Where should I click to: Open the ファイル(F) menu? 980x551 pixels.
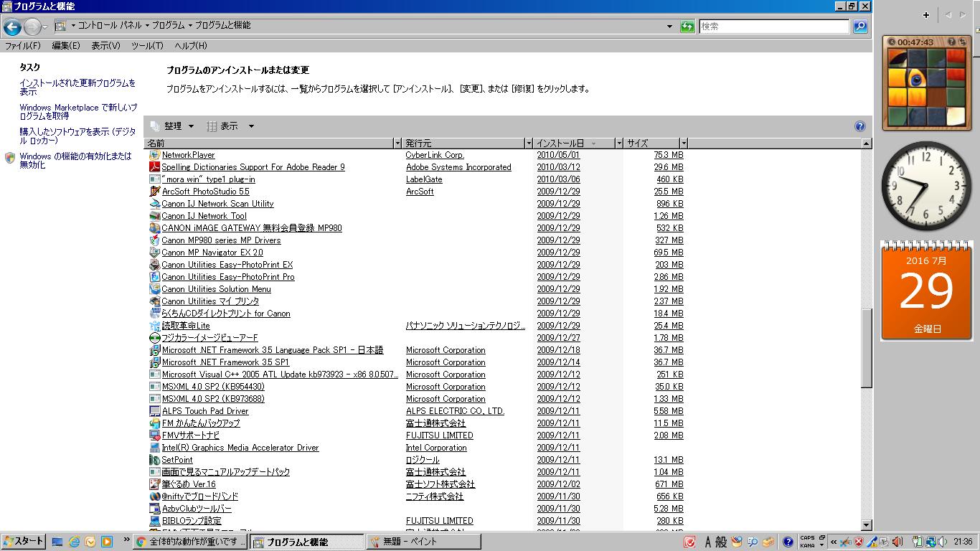point(23,46)
